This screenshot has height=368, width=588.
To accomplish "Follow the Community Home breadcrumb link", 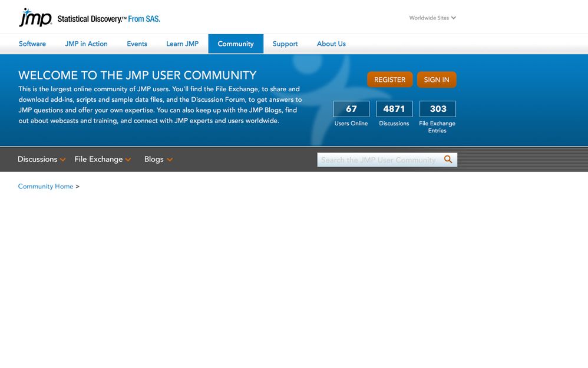I will click(46, 186).
